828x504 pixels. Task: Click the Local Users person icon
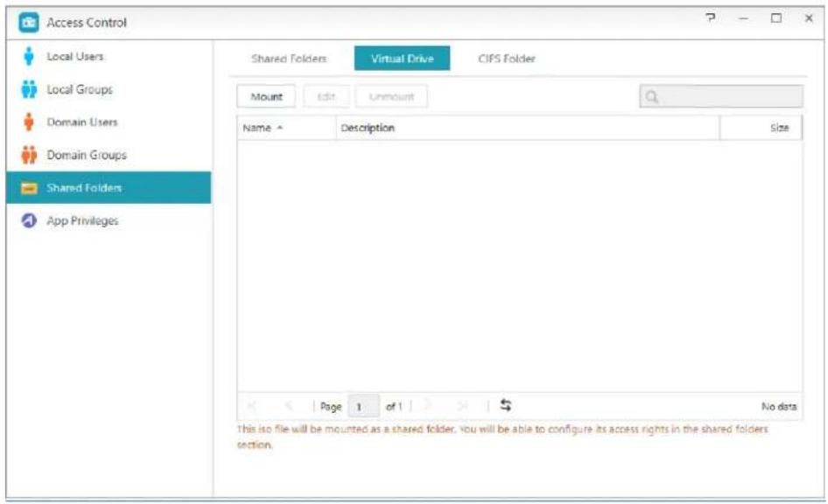pyautogui.click(x=29, y=56)
